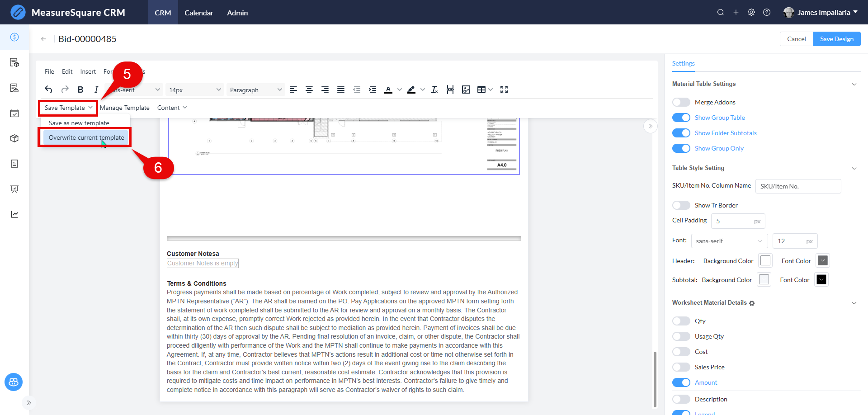Open the presentation board sidebar icon
The image size is (868, 415).
[x=14, y=189]
